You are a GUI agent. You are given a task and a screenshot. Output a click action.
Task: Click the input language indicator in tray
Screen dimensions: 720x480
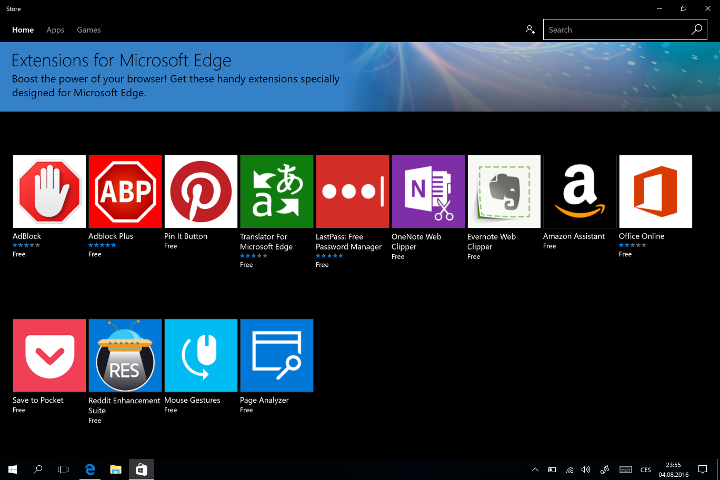tap(646, 469)
